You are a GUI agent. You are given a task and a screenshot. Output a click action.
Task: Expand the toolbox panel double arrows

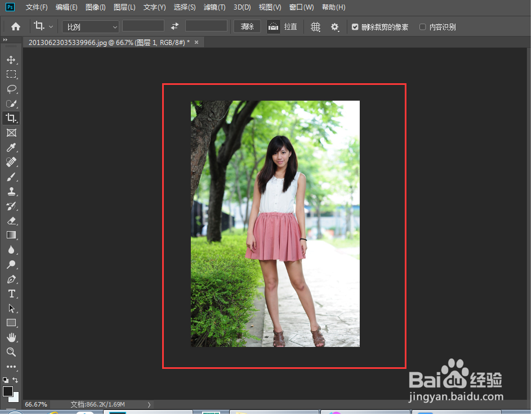[x=5, y=40]
